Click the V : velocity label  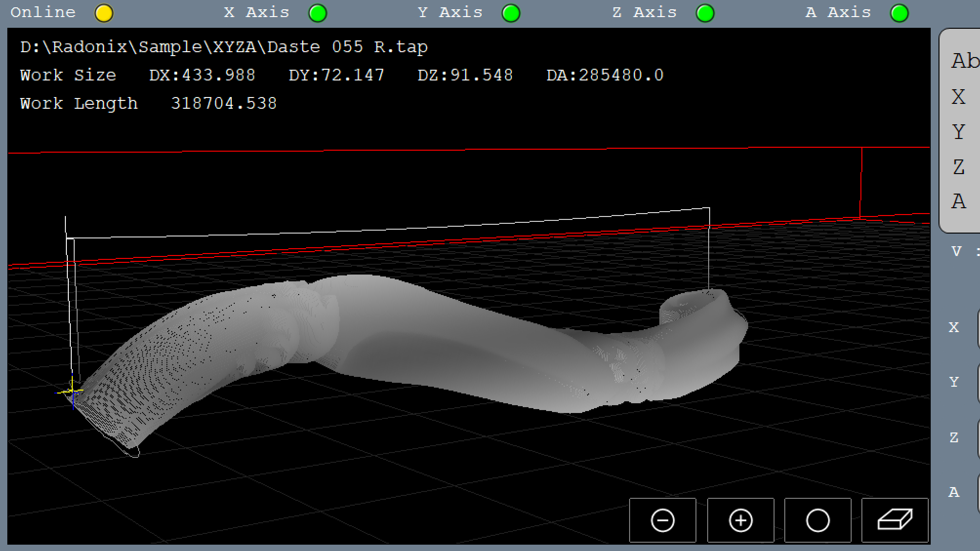pos(961,252)
